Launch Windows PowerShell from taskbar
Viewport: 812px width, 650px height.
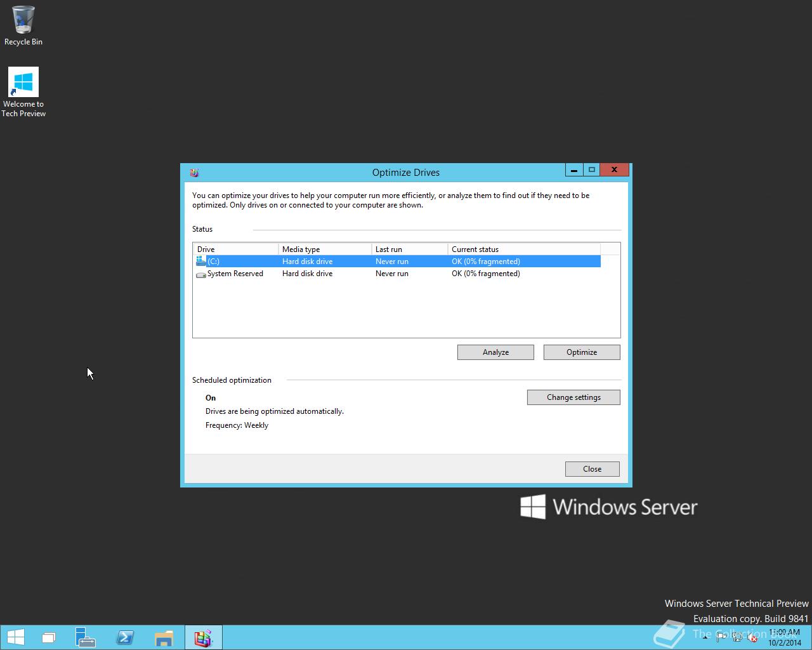click(x=125, y=637)
